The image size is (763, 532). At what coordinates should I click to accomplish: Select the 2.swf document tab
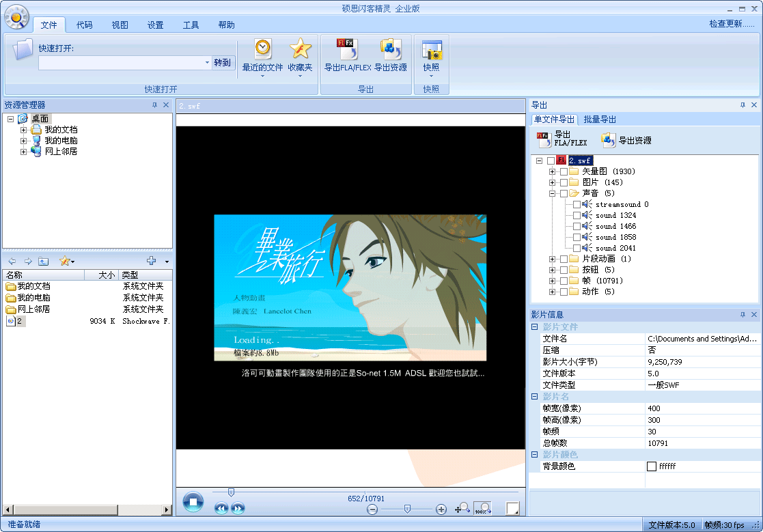190,106
